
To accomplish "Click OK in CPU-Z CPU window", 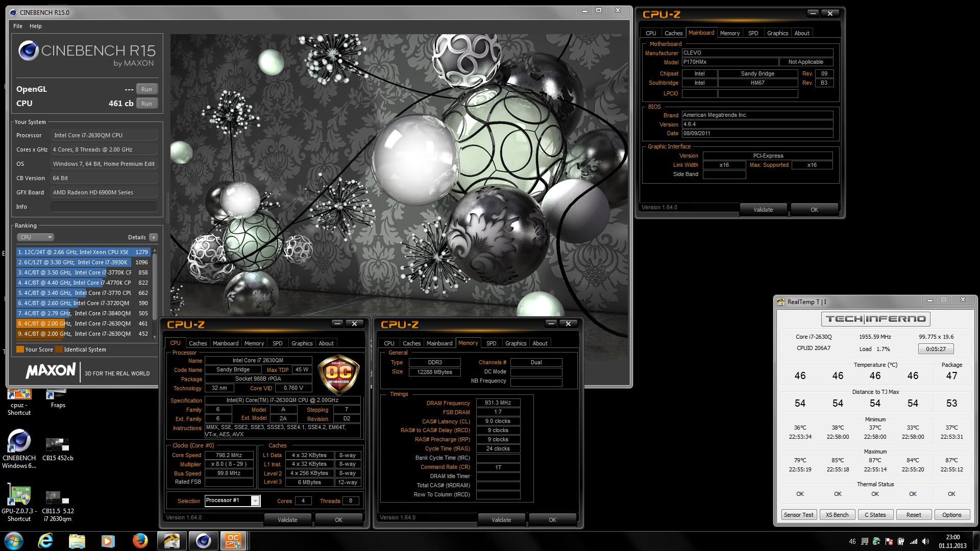I will (338, 520).
